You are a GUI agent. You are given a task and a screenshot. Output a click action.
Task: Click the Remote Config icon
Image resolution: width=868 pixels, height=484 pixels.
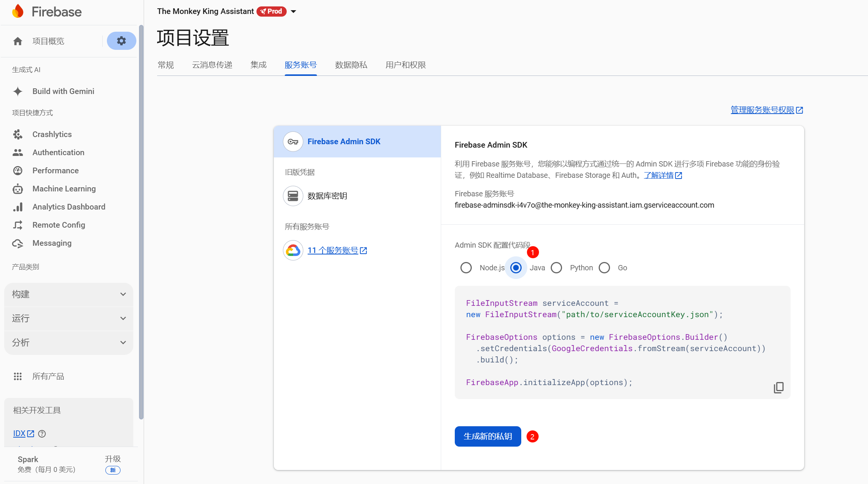click(18, 225)
